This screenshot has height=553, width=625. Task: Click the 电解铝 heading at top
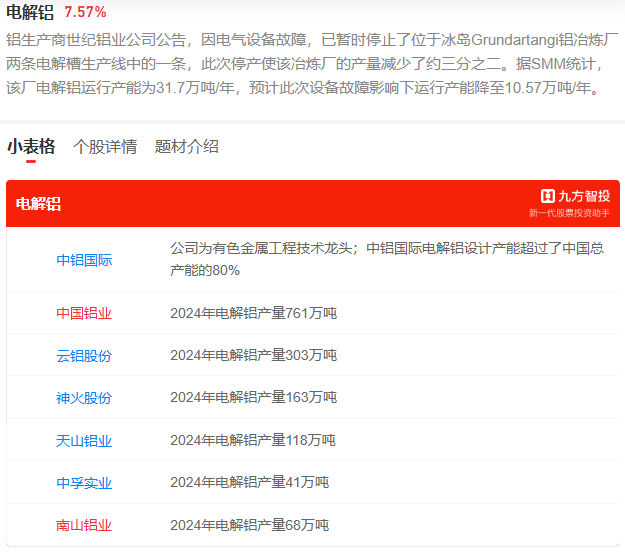30,12
